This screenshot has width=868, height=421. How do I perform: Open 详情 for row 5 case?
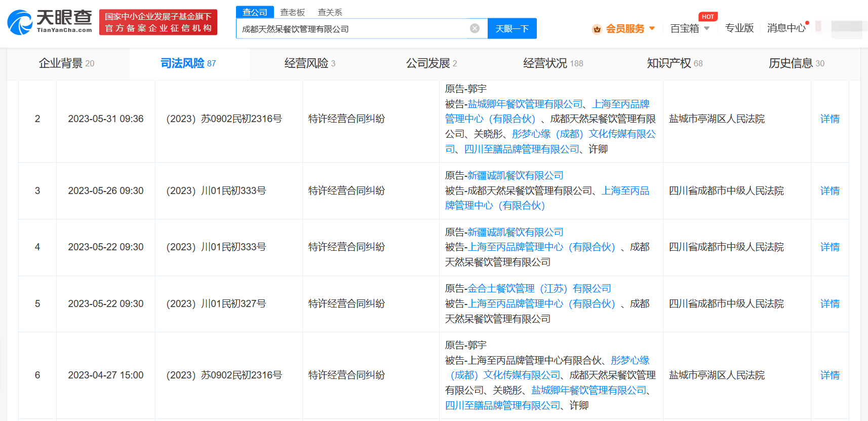point(830,304)
